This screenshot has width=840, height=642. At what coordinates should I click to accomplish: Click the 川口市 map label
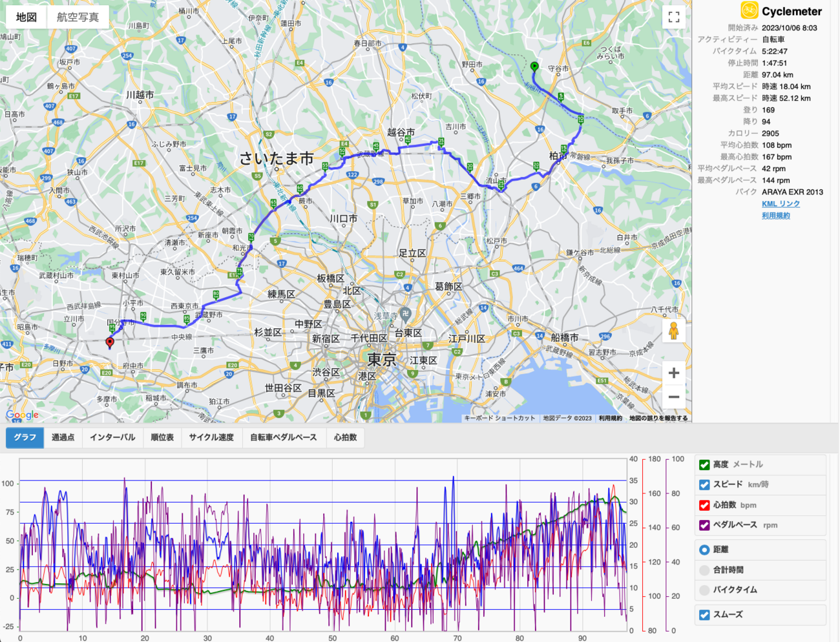pyautogui.click(x=343, y=219)
